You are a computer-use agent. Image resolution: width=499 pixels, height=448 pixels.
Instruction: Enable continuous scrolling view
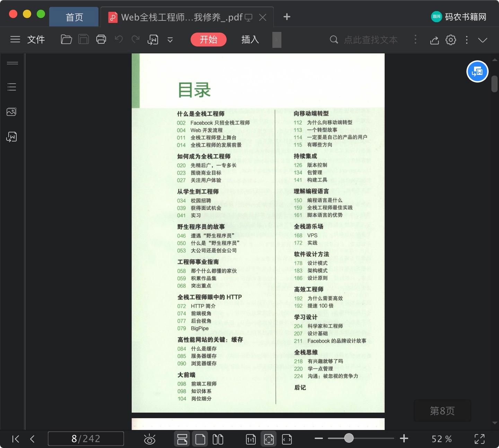182,439
